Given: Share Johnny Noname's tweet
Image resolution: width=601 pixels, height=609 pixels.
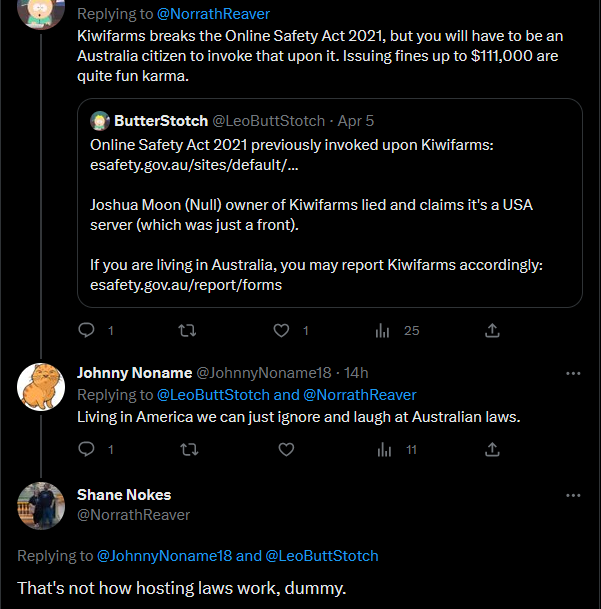Looking at the screenshot, I should coord(492,450).
